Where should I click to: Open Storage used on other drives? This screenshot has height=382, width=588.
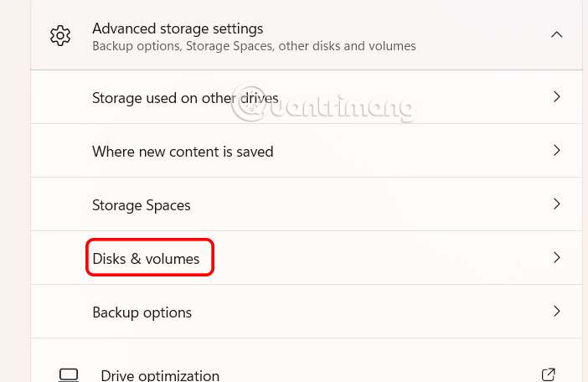click(185, 98)
